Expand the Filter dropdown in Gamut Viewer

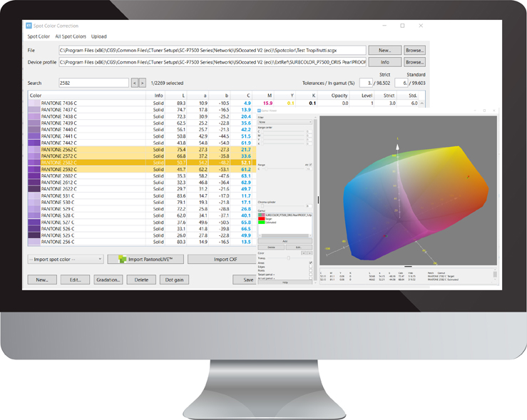tap(284, 121)
